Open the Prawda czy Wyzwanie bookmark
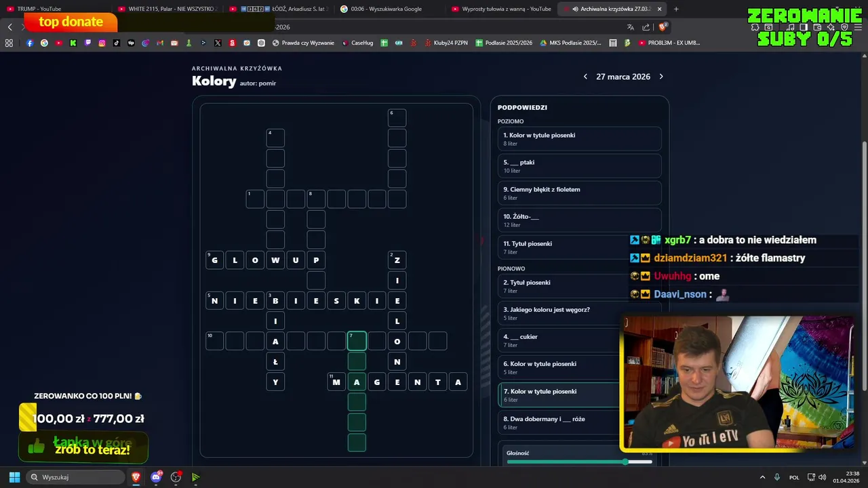 303,43
